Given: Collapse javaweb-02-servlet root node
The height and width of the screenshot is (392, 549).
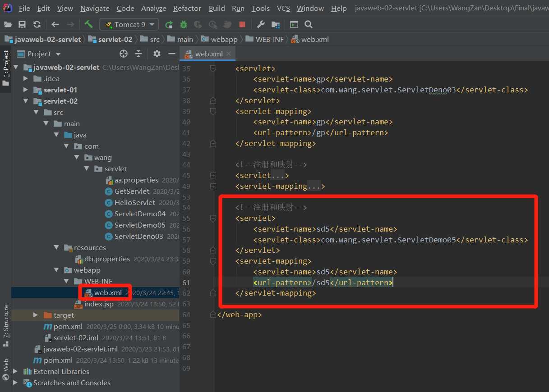Looking at the screenshot, I should 17,68.
